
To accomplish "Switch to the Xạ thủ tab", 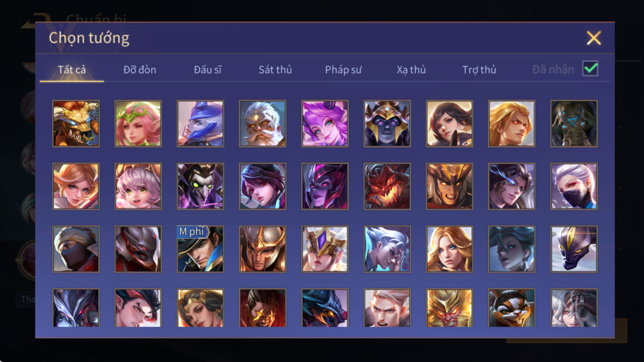I will (x=411, y=69).
